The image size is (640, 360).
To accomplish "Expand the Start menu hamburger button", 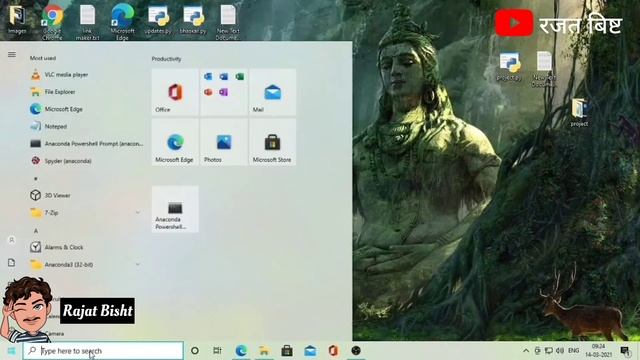I will [12, 54].
